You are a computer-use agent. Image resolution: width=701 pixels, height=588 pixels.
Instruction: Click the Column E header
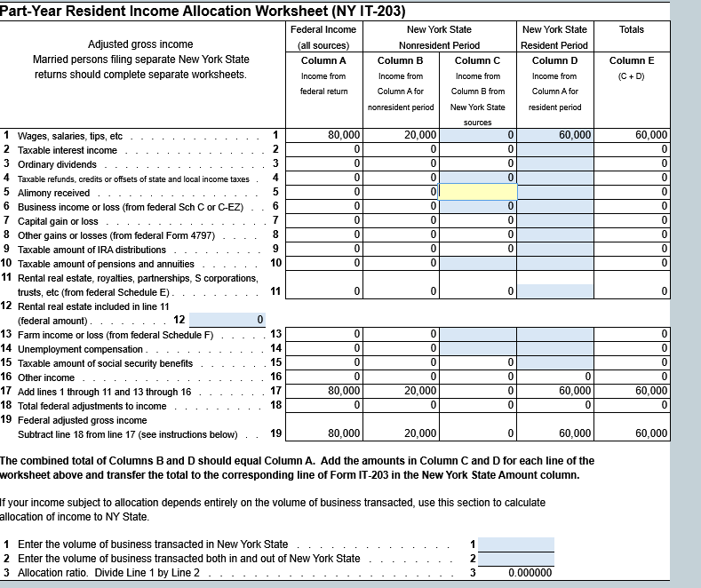[x=632, y=60]
